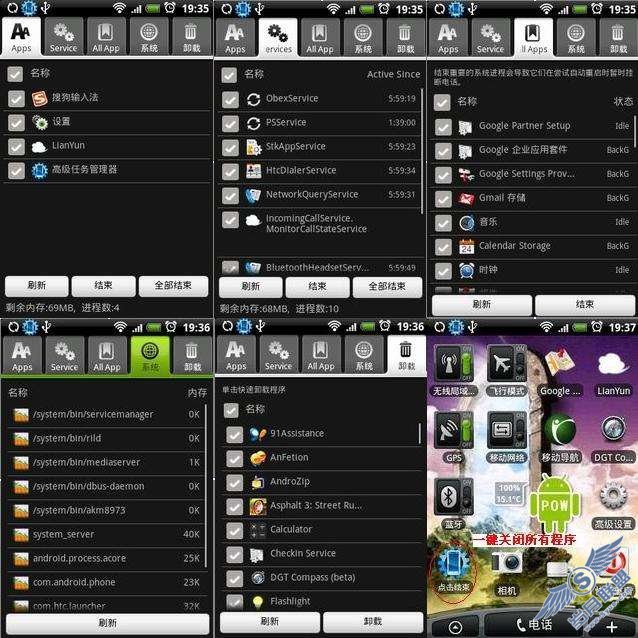Tap the 电话 phone button on the home screen

click(x=533, y=625)
